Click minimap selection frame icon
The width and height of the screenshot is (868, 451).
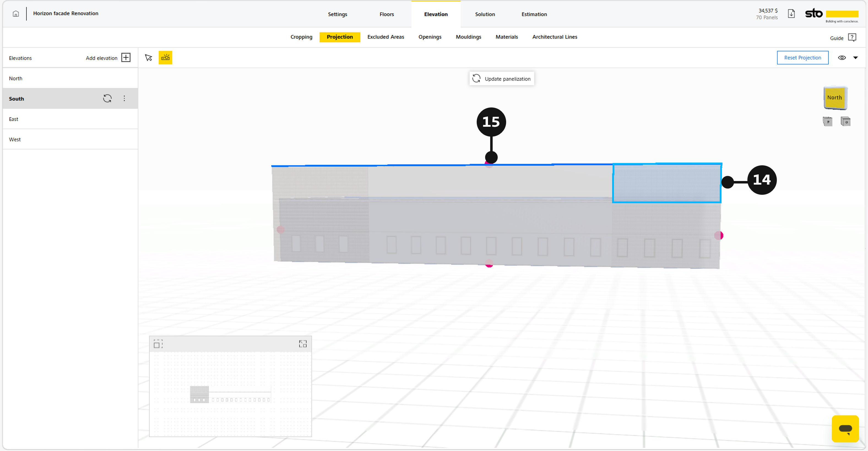point(158,344)
